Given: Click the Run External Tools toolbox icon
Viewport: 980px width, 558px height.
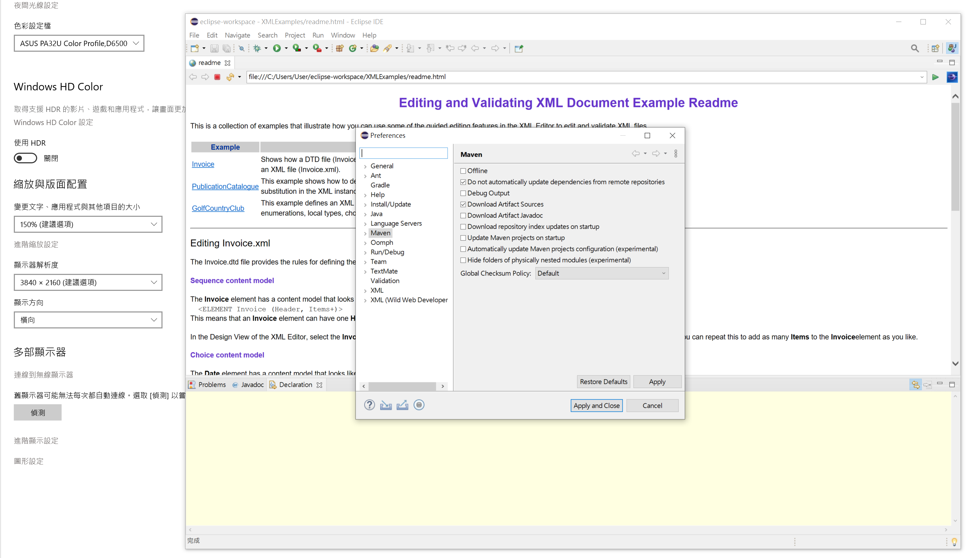Looking at the screenshot, I should pos(317,48).
